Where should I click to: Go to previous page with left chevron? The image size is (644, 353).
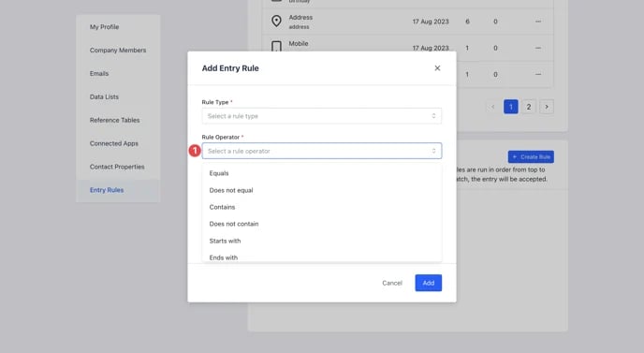coord(493,107)
